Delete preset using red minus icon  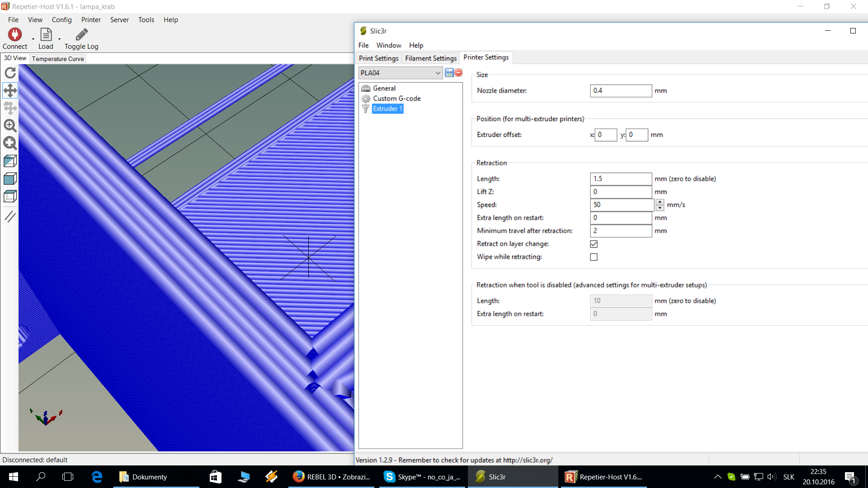point(458,73)
